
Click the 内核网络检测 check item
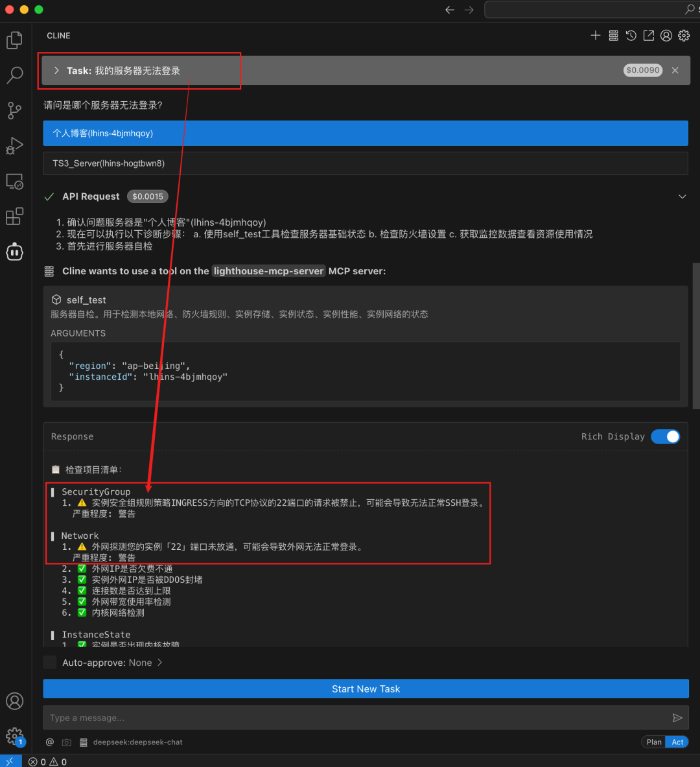tap(118, 613)
